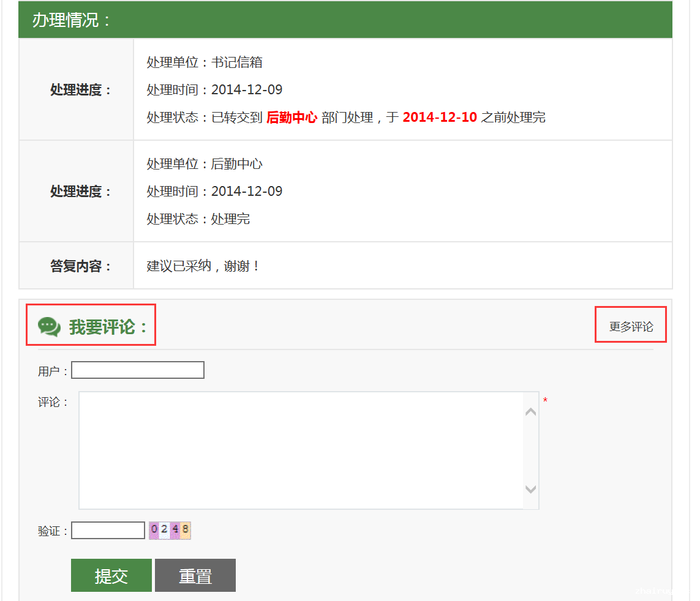Click the 处理单位:书记信箱 line
Image resolution: width=700 pixels, height=601 pixels.
pyautogui.click(x=205, y=62)
